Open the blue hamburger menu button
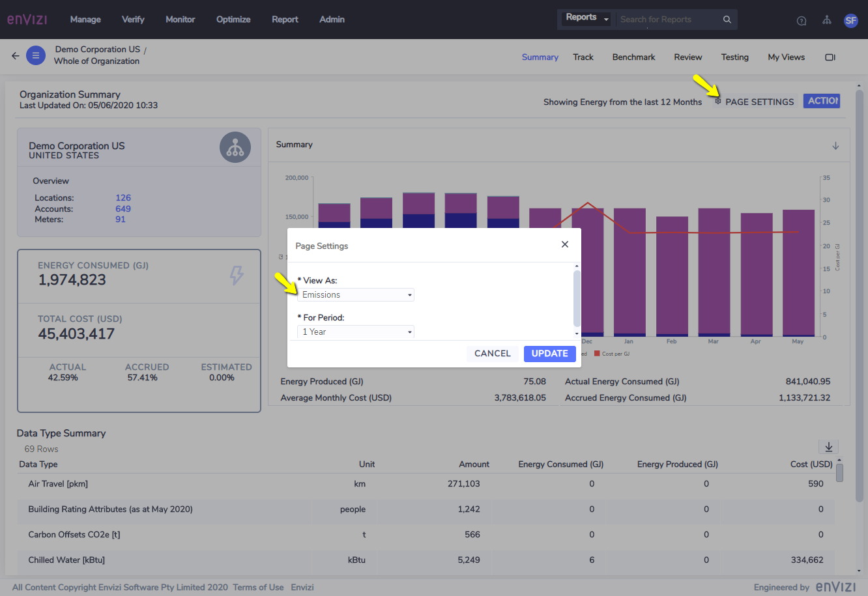The width and height of the screenshot is (868, 596). [36, 55]
